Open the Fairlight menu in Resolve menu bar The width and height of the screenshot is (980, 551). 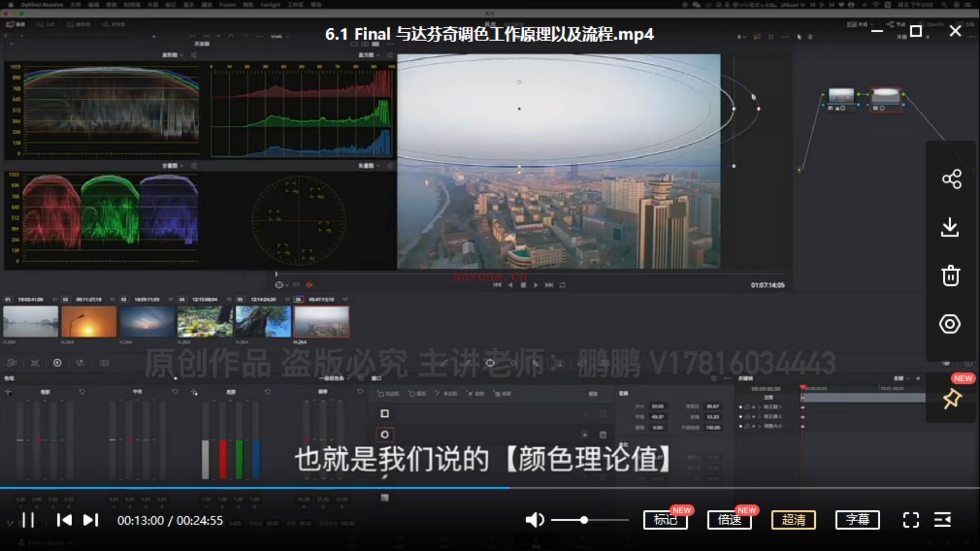click(x=270, y=4)
